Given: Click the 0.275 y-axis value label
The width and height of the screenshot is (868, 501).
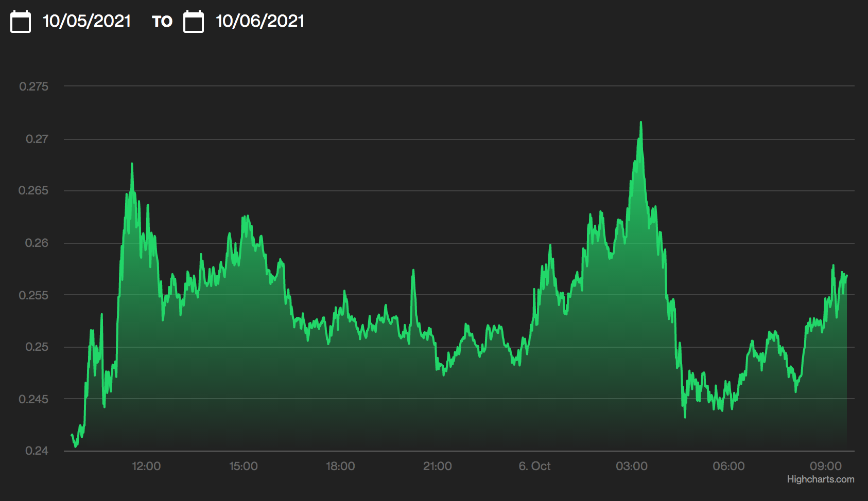Looking at the screenshot, I should (34, 86).
